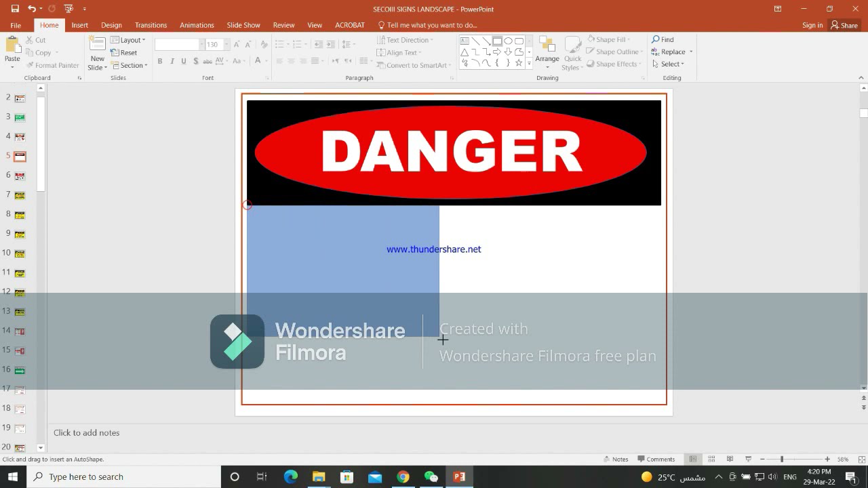Click the www.thundershare.net link
Image resolution: width=868 pixels, height=488 pixels.
(434, 249)
